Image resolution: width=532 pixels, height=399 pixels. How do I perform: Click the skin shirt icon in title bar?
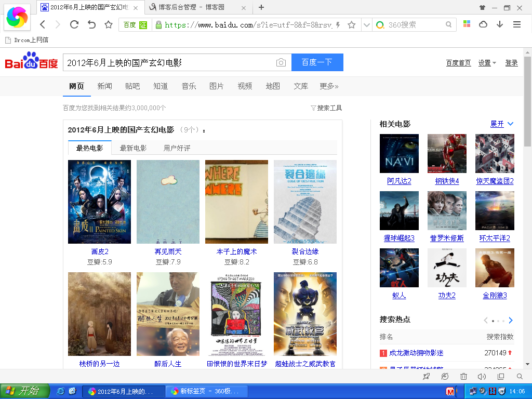(x=482, y=7)
